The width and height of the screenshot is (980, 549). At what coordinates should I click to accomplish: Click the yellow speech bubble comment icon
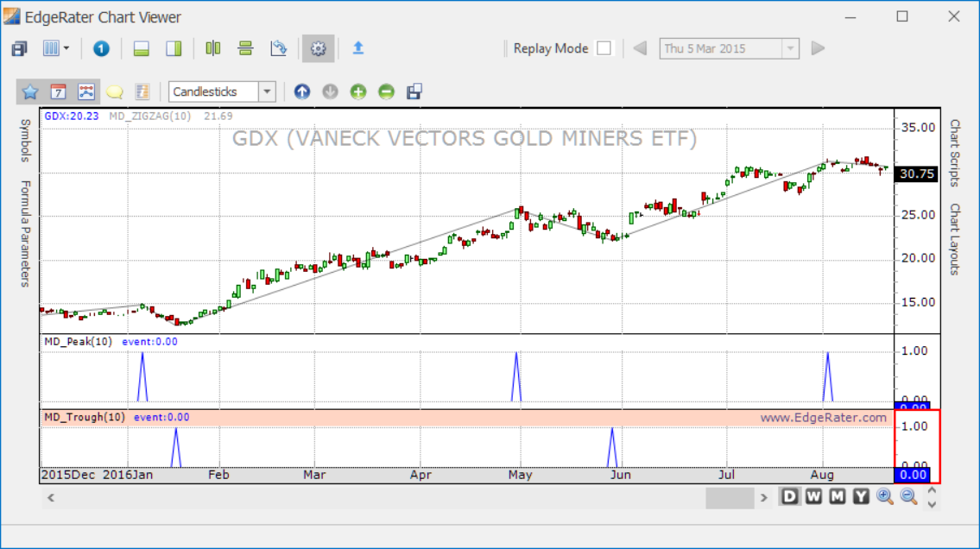tap(114, 92)
